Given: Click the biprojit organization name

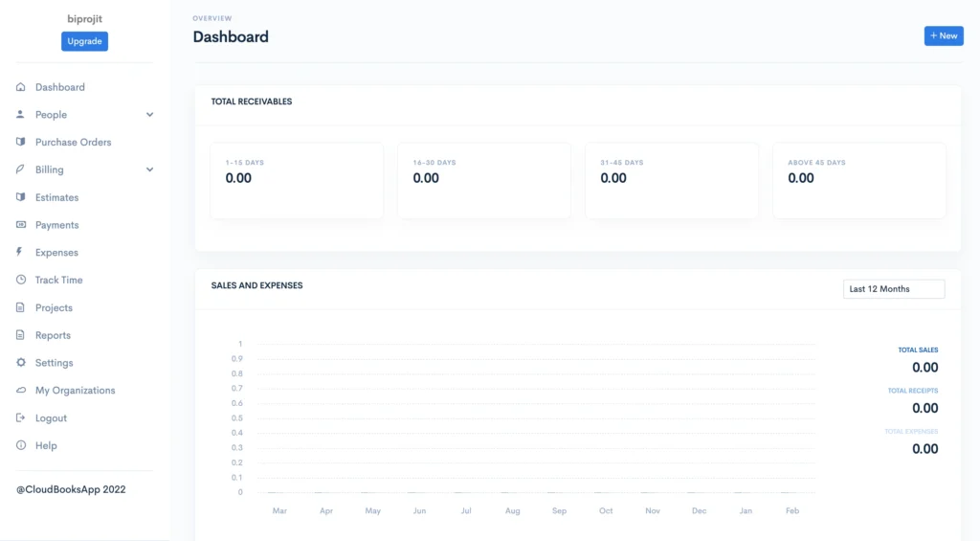Looking at the screenshot, I should [x=84, y=19].
